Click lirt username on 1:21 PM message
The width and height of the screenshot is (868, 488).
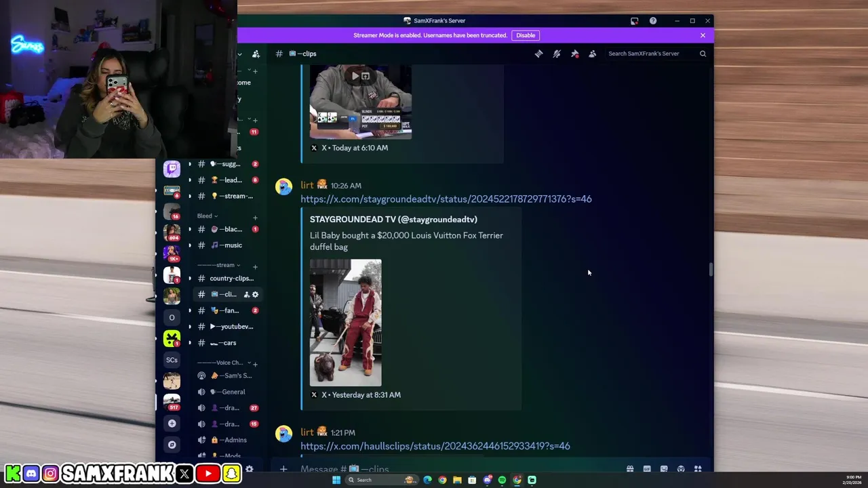pos(307,432)
